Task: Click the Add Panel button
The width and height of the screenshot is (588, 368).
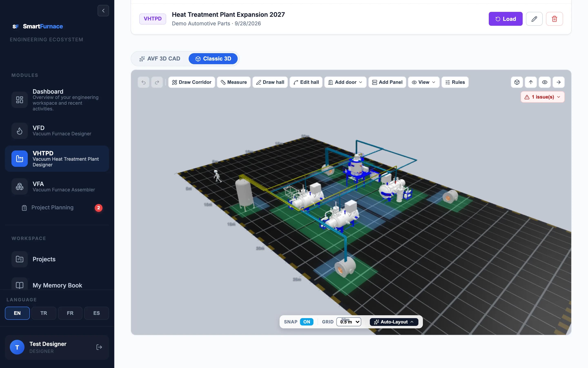Action: pyautogui.click(x=387, y=82)
